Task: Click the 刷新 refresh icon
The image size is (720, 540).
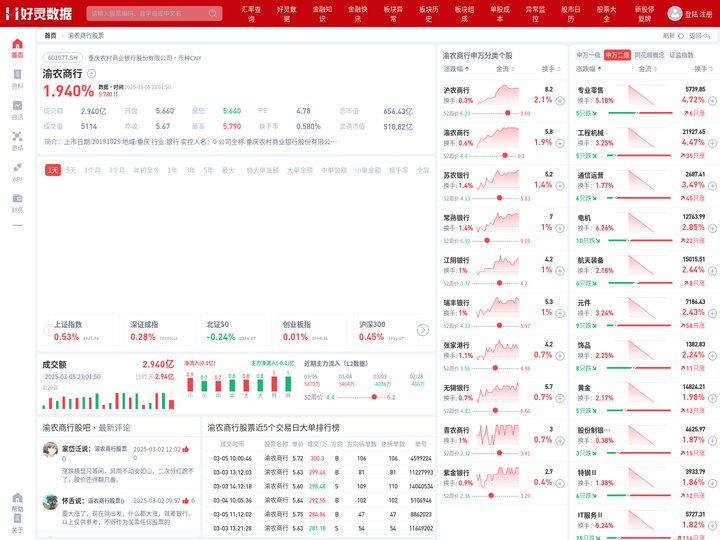Action: point(681,35)
